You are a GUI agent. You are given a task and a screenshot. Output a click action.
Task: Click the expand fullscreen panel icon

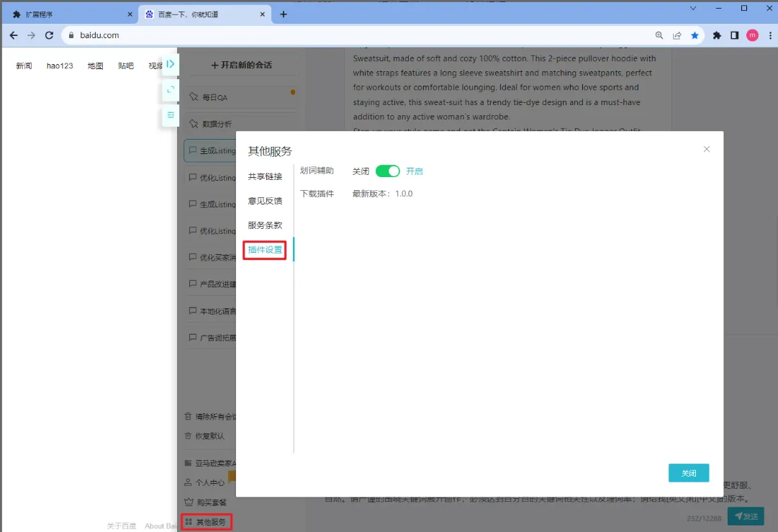tap(170, 90)
